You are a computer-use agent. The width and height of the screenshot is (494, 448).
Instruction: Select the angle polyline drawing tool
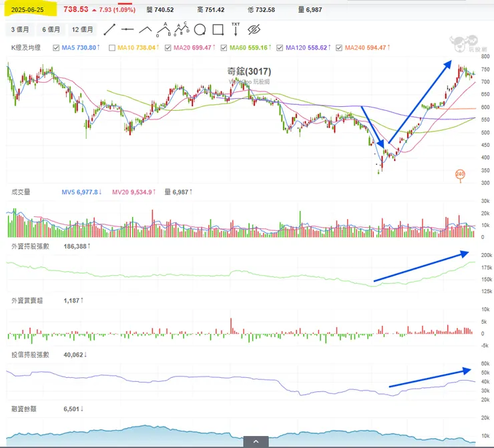(146, 29)
